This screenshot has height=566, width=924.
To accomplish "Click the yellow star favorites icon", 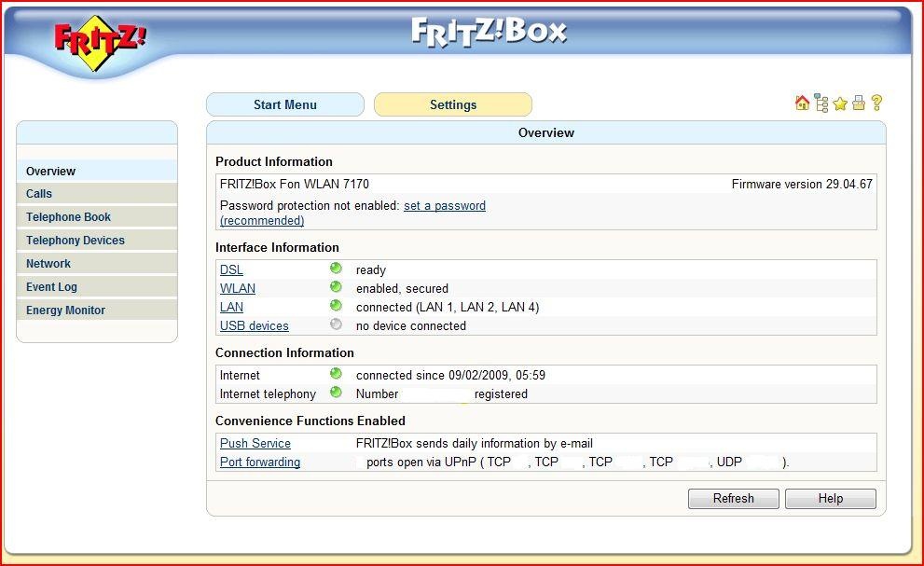I will (x=840, y=104).
